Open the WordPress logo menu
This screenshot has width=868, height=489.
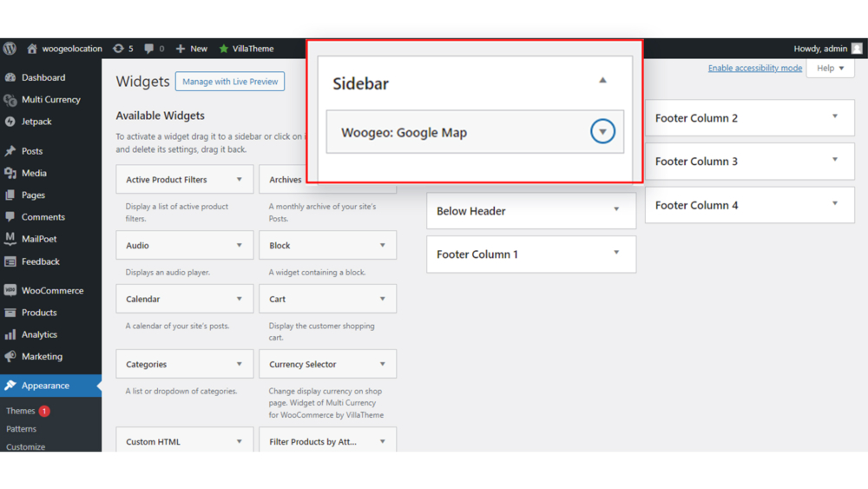[10, 49]
